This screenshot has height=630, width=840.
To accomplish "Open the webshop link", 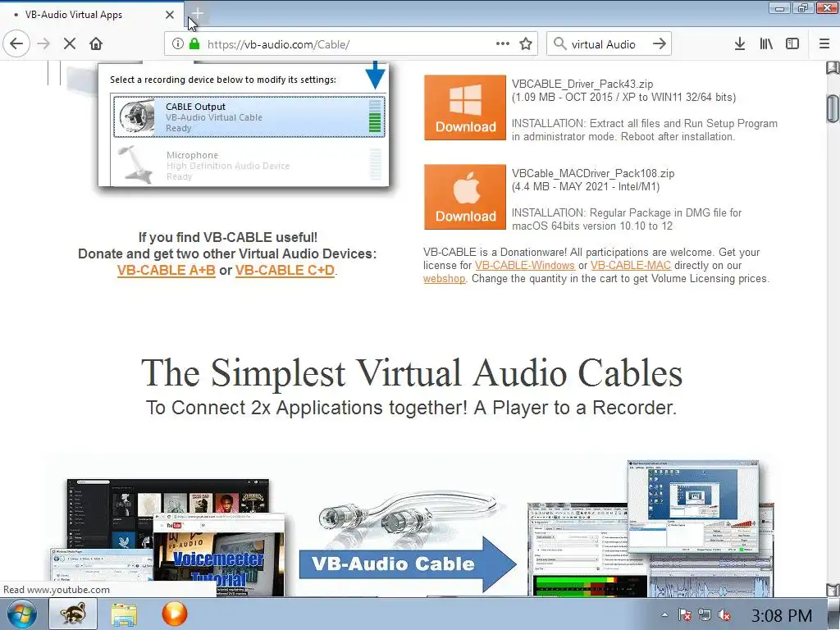I will pos(444,279).
